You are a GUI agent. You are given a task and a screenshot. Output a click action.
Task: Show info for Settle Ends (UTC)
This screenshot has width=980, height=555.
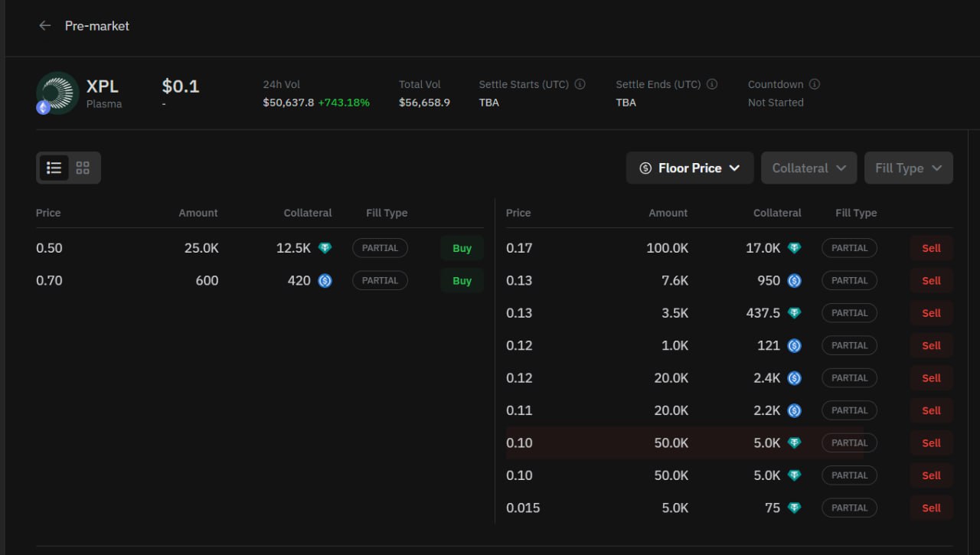point(712,84)
